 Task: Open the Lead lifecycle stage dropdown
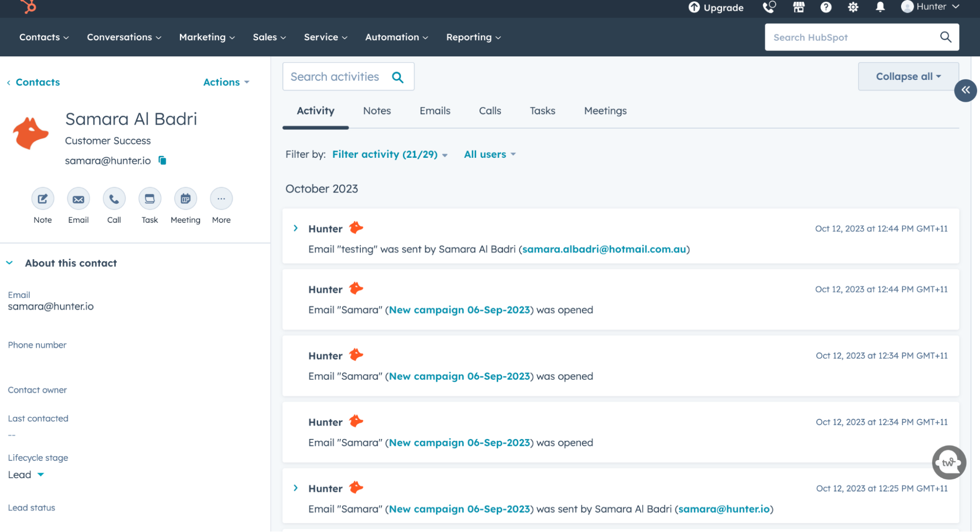pos(26,475)
